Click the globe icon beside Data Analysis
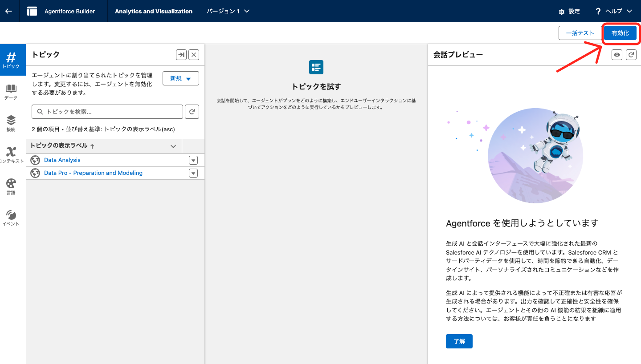This screenshot has height=364, width=641. click(x=35, y=160)
